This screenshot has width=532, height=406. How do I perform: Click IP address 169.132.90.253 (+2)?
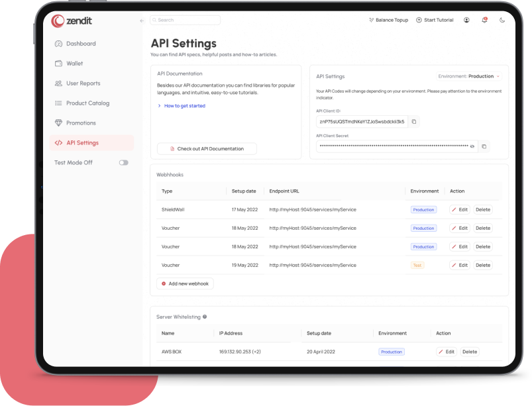[x=240, y=352]
